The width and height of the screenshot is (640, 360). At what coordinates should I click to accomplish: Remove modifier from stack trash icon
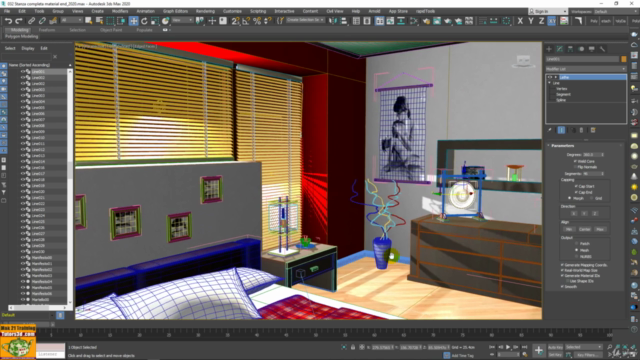pos(582,130)
